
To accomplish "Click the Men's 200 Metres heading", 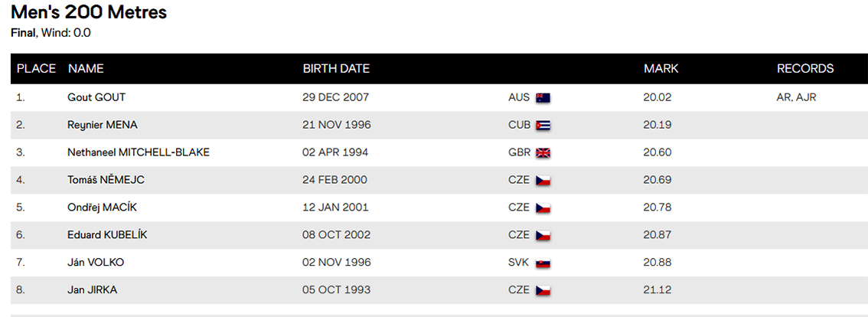I will pyautogui.click(x=89, y=12).
